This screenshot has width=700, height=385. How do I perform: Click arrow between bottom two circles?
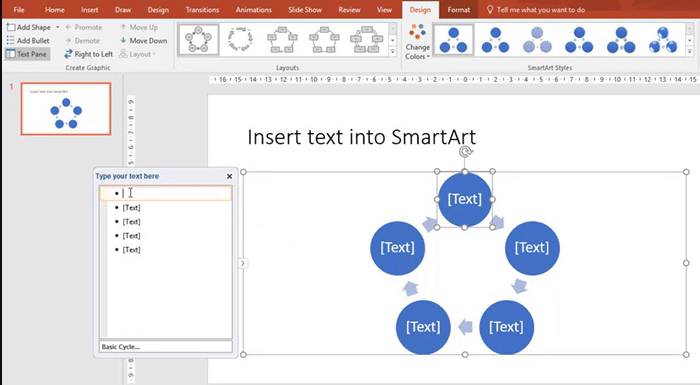(x=465, y=326)
